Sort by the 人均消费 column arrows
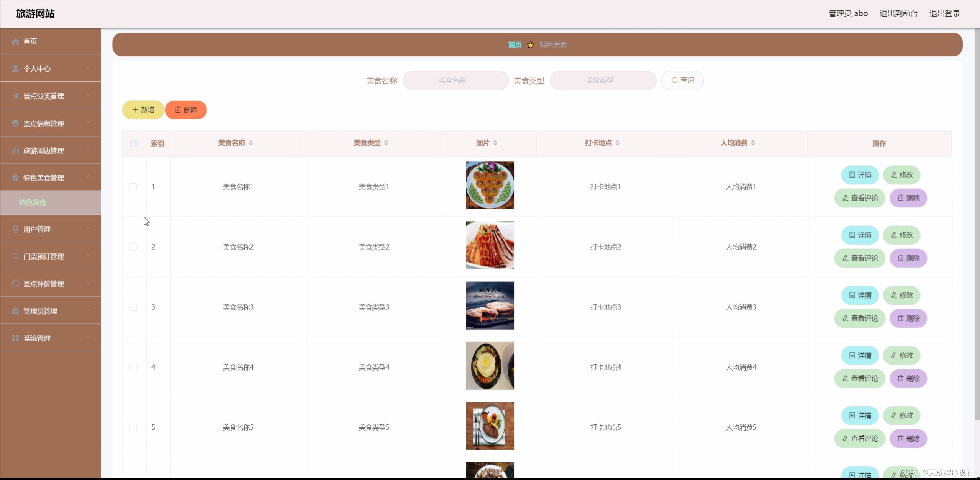The width and height of the screenshot is (980, 480). click(x=753, y=143)
